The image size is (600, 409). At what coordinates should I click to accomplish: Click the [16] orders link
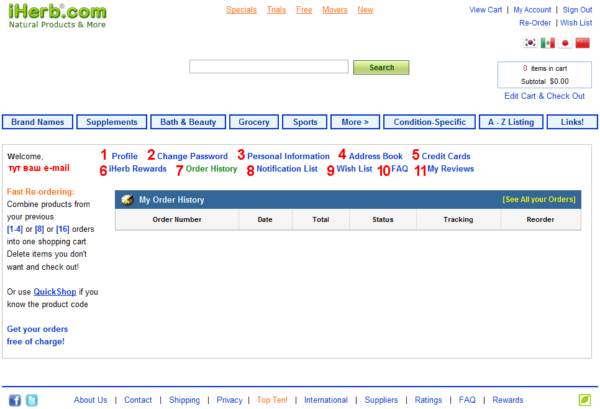(x=62, y=229)
